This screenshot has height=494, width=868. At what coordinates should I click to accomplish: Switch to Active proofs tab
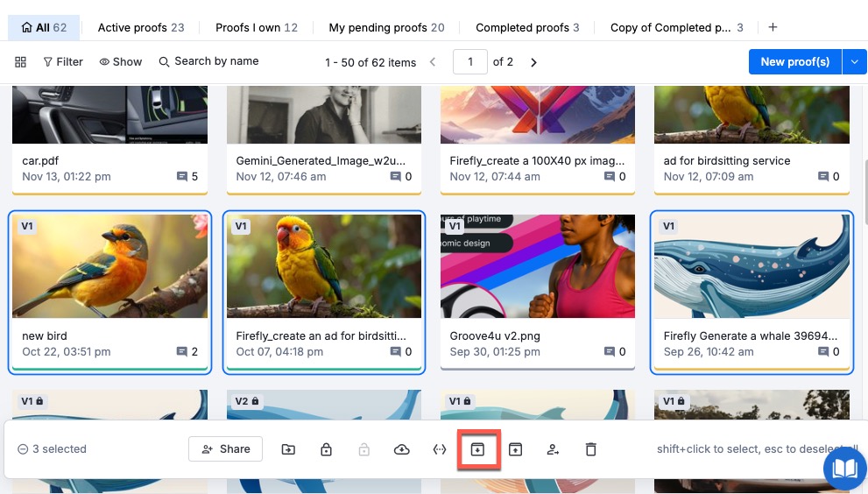141,28
